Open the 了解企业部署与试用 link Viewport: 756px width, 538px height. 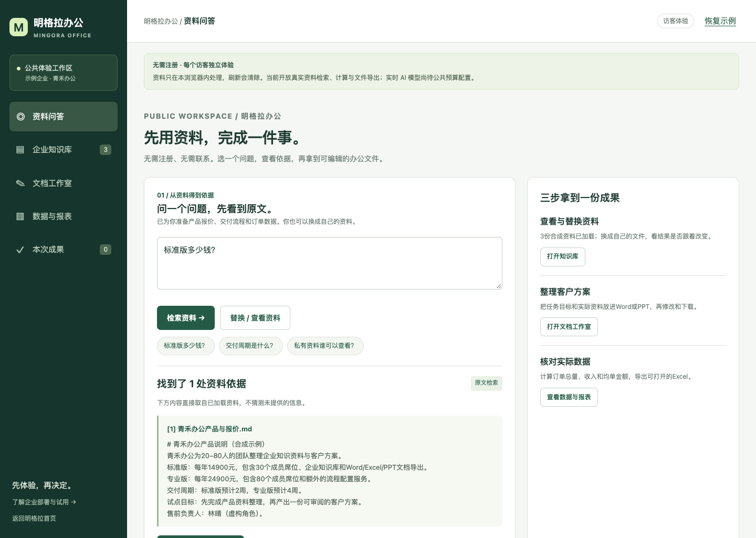pyautogui.click(x=44, y=502)
